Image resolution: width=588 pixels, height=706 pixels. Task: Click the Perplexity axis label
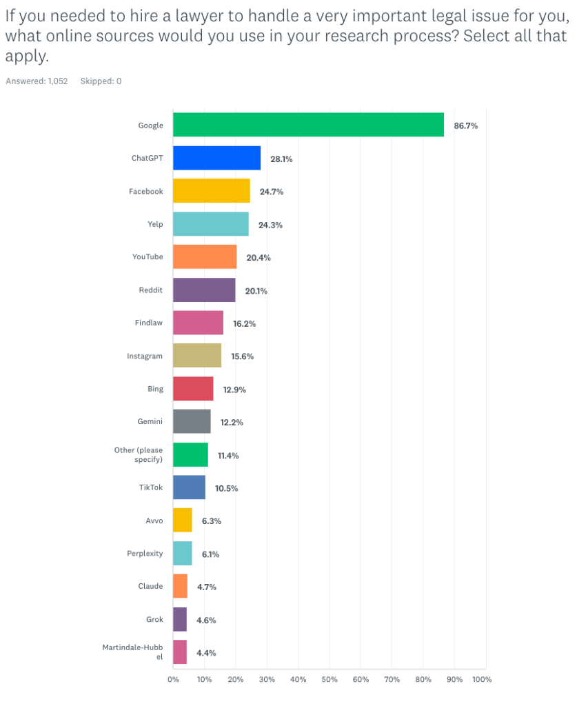pyautogui.click(x=145, y=554)
